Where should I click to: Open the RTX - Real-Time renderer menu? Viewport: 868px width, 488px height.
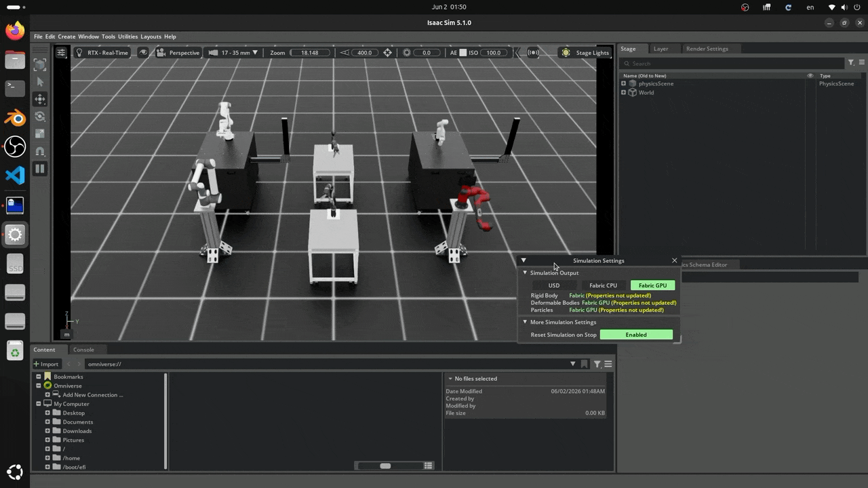[102, 52]
